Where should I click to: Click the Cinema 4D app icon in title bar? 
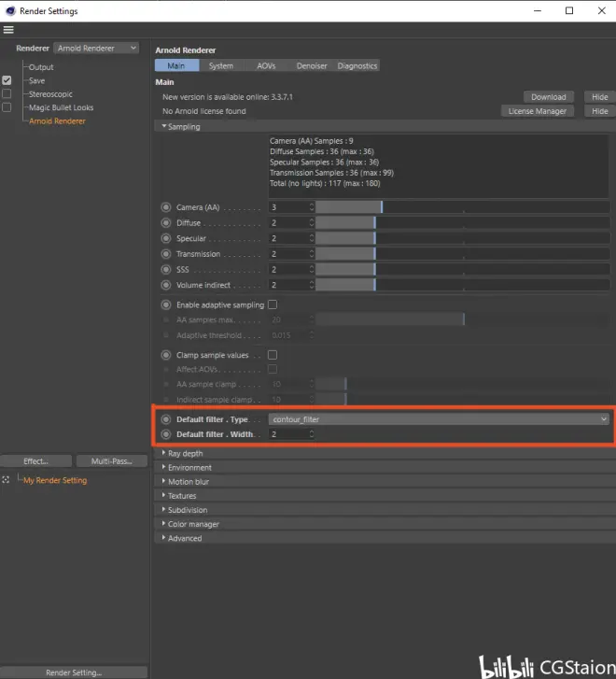(x=10, y=11)
